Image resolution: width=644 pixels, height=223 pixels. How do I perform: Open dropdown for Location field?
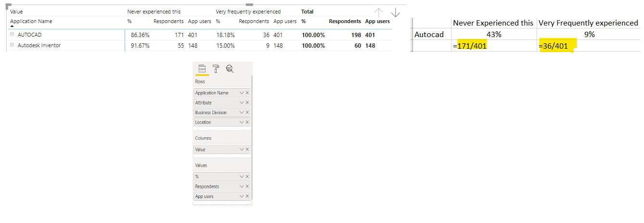coord(242,122)
